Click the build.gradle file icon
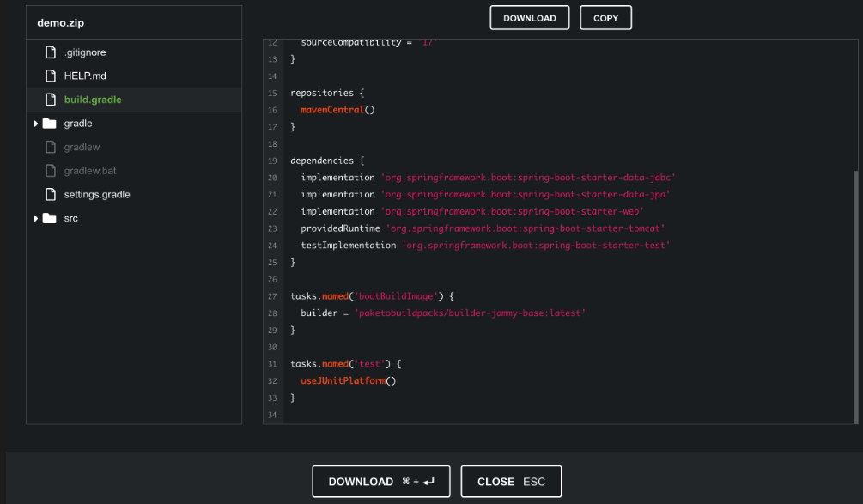 [51, 100]
